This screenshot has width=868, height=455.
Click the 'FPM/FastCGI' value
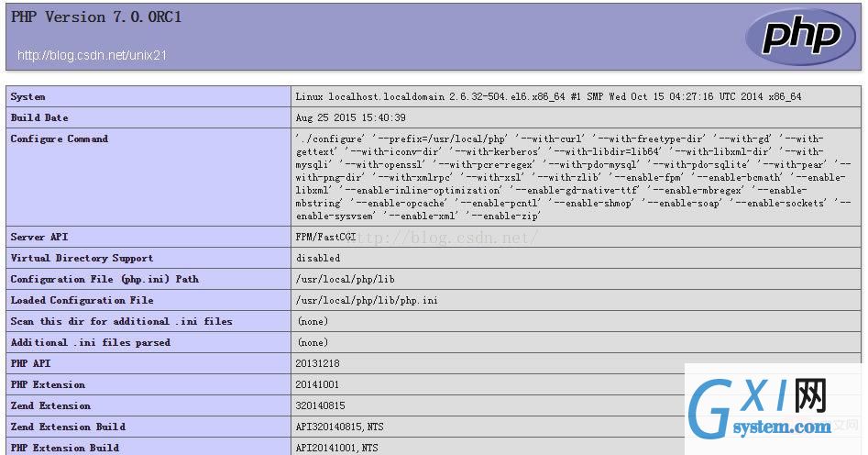pos(326,237)
